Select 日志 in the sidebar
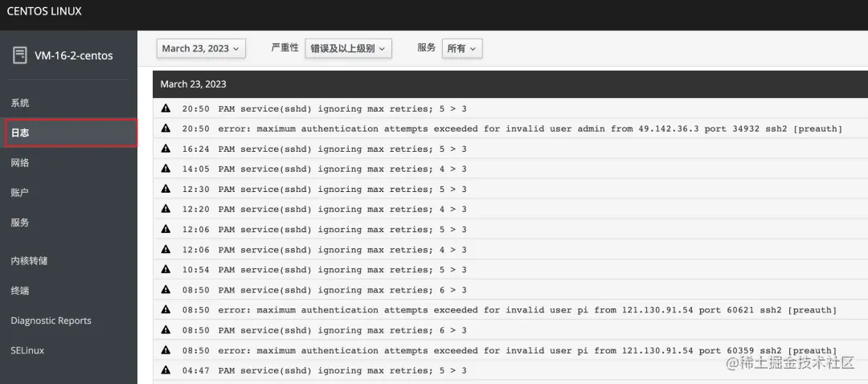868x384 pixels. [x=71, y=133]
